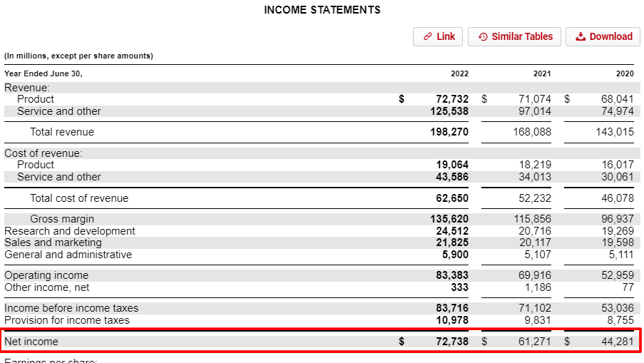Viewport: 644px width, 363px height.
Task: Click the Provision for income taxes label
Action: pos(67,320)
